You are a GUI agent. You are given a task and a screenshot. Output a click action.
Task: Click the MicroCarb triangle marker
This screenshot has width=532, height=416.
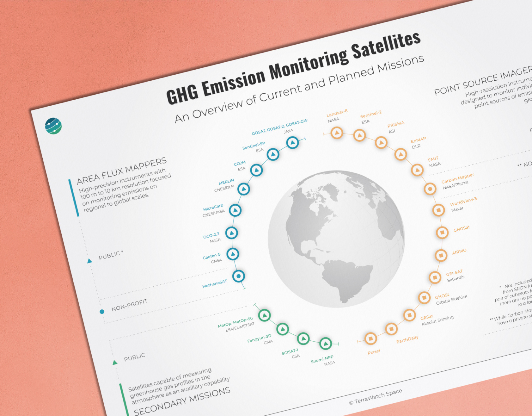click(235, 210)
